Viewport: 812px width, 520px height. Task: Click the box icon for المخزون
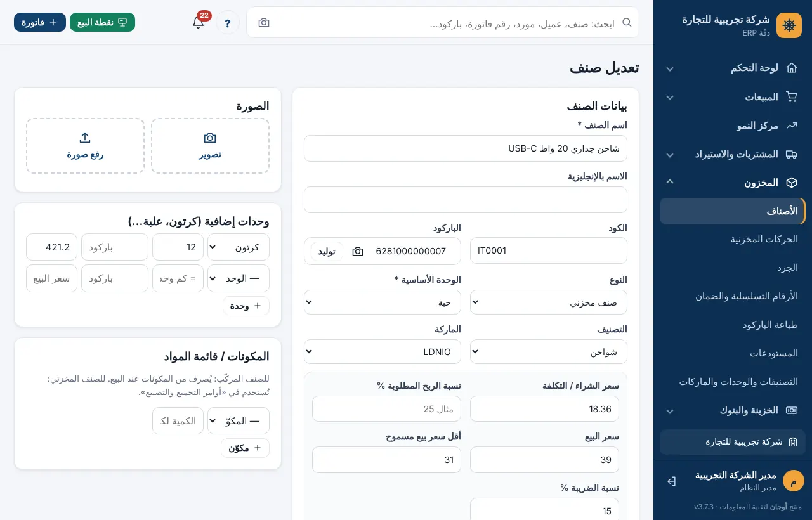tap(792, 183)
